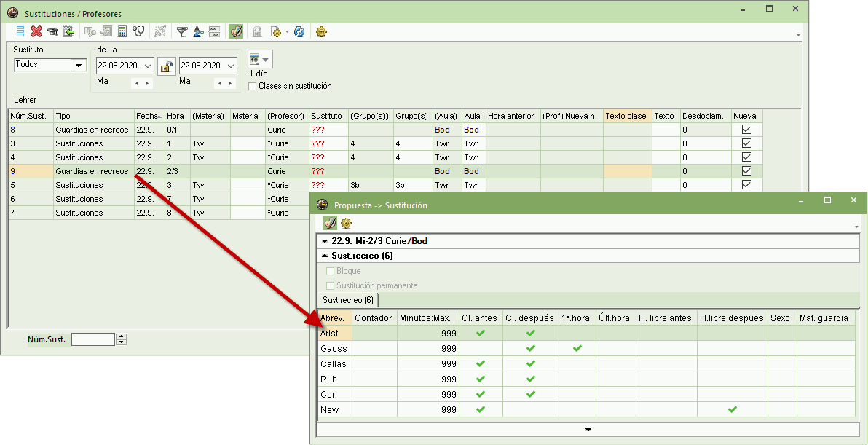Screen dimensions: 868x445
Task: Toggle the Nueva checkbox in row 4
Action: (x=747, y=157)
